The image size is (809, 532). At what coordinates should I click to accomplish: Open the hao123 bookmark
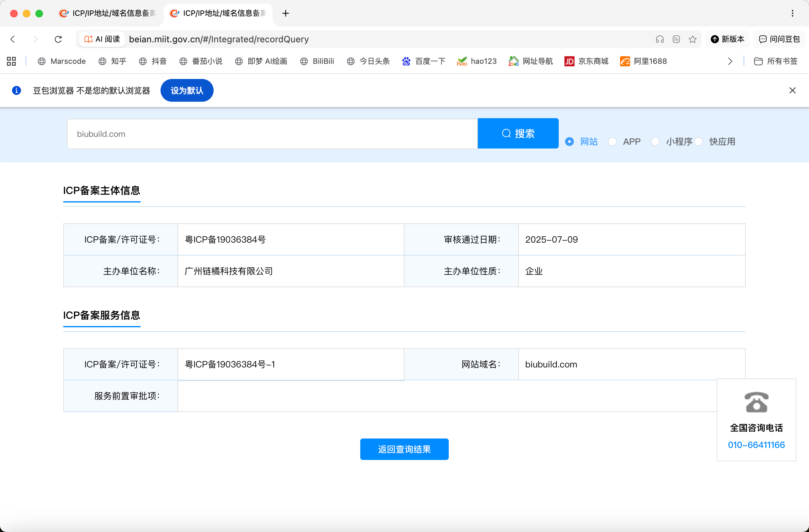click(477, 61)
